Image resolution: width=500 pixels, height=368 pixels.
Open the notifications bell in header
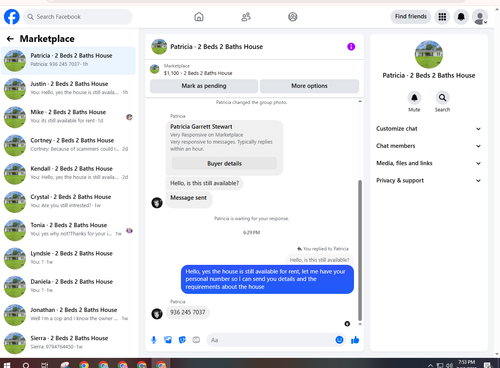point(461,17)
